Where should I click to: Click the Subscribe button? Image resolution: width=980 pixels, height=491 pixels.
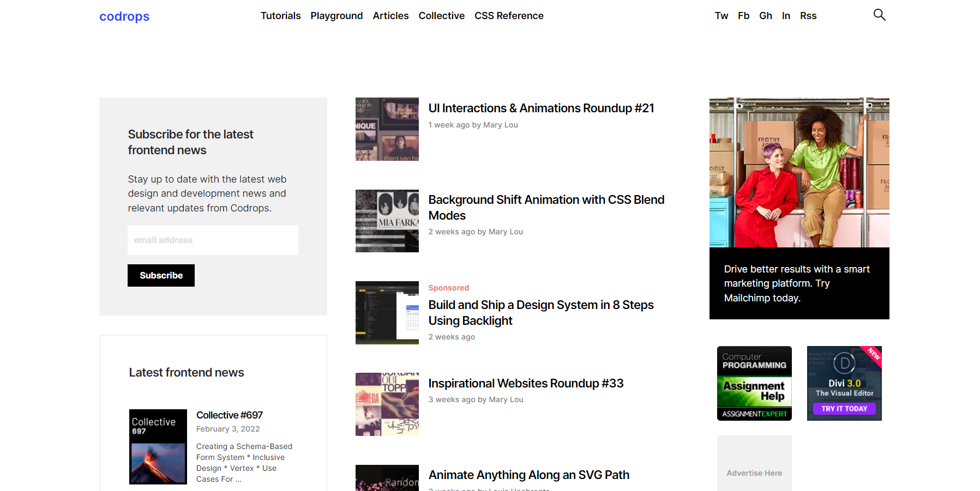coord(161,275)
